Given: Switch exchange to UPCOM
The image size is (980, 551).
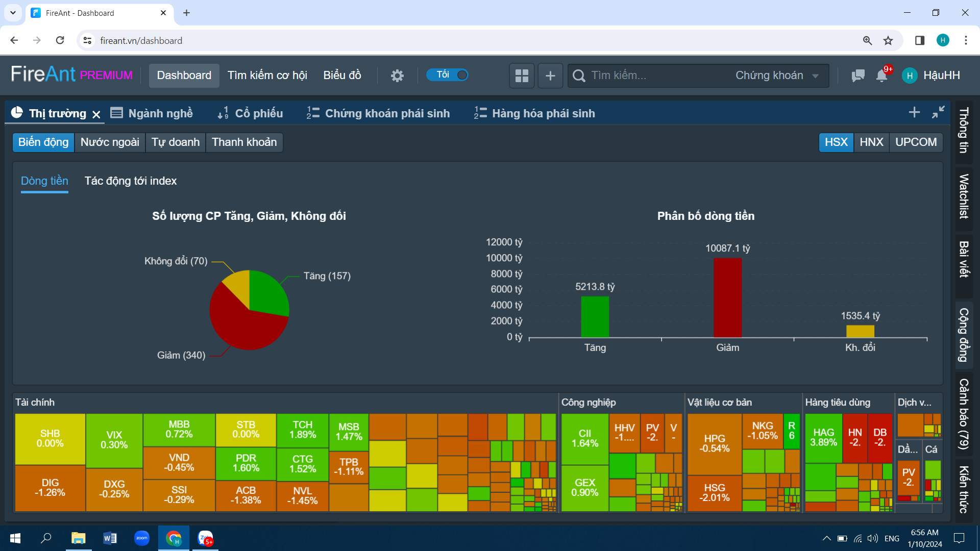Looking at the screenshot, I should click(916, 142).
